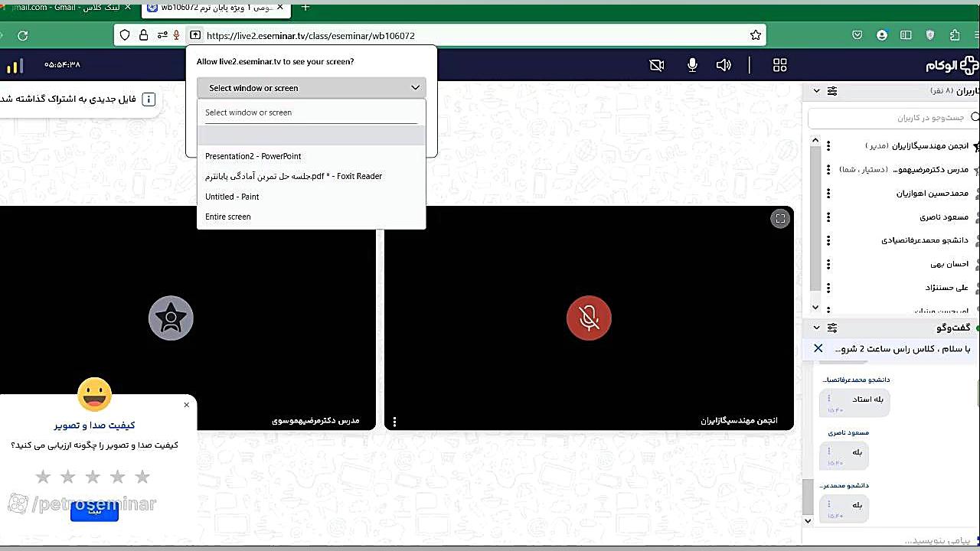Select Presentation2 - PowerPoint window
Viewport: 980px width, 551px height.
tap(311, 156)
